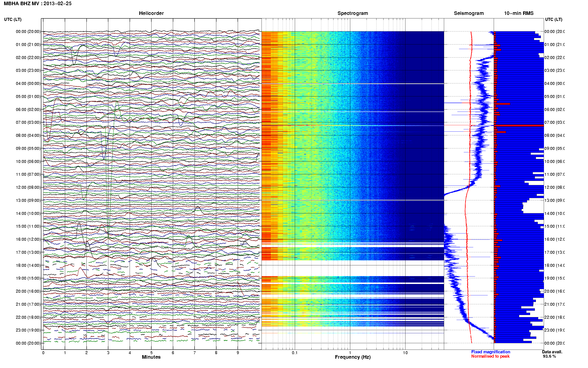This screenshot has height=368, width=588.
Task: Click the right 'UTC (LT)' axis label
Action: pyautogui.click(x=553, y=19)
